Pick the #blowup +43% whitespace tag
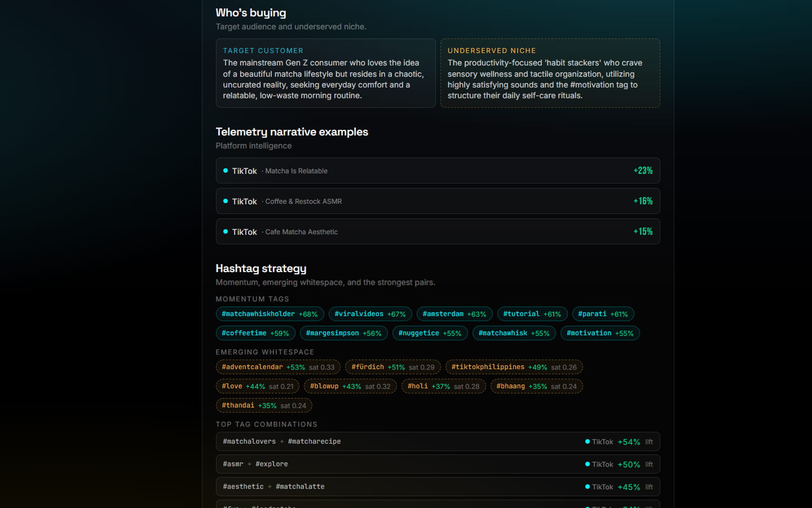The height and width of the screenshot is (508, 812). pos(350,386)
